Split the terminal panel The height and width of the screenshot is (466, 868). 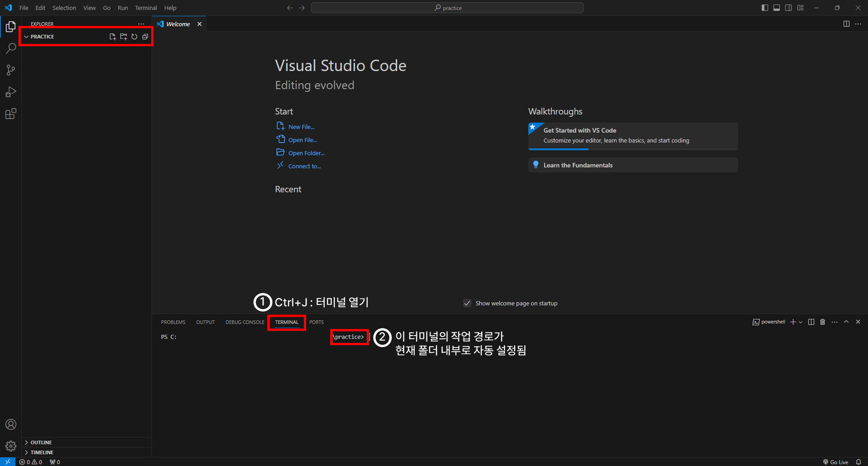tap(811, 322)
